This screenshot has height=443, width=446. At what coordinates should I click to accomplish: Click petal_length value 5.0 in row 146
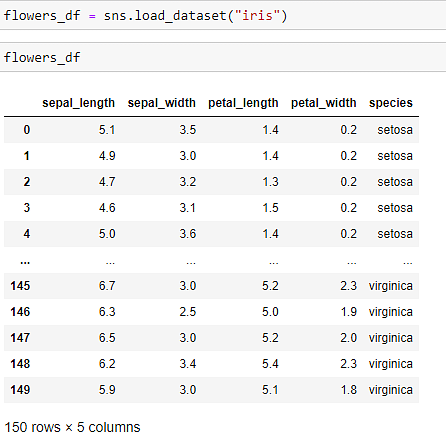pyautogui.click(x=270, y=312)
